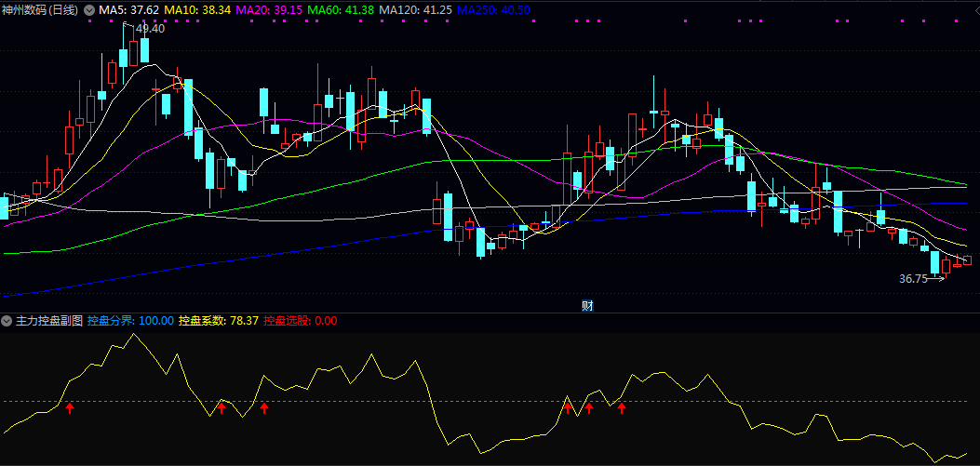The image size is (980, 466).
Task: Click the 49.40 high price label
Action: pyautogui.click(x=150, y=29)
